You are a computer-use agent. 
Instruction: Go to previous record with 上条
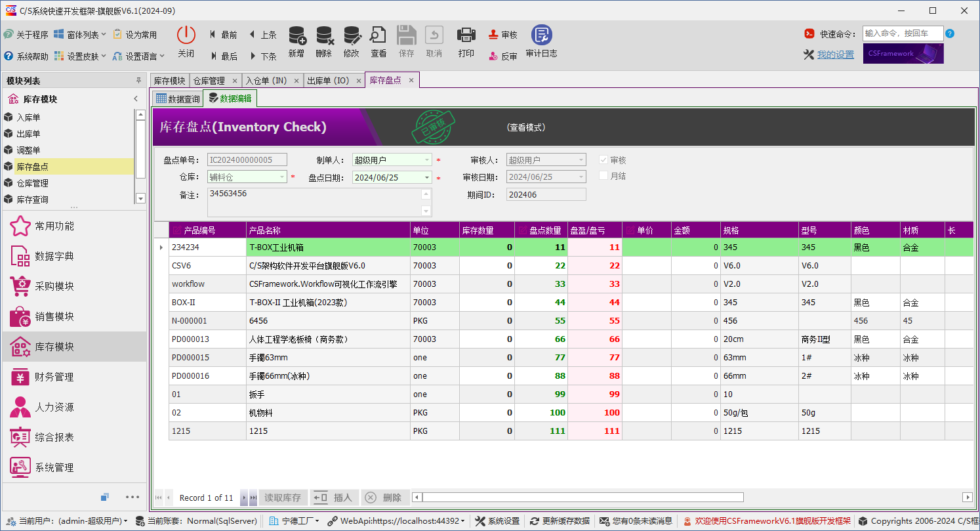[262, 35]
